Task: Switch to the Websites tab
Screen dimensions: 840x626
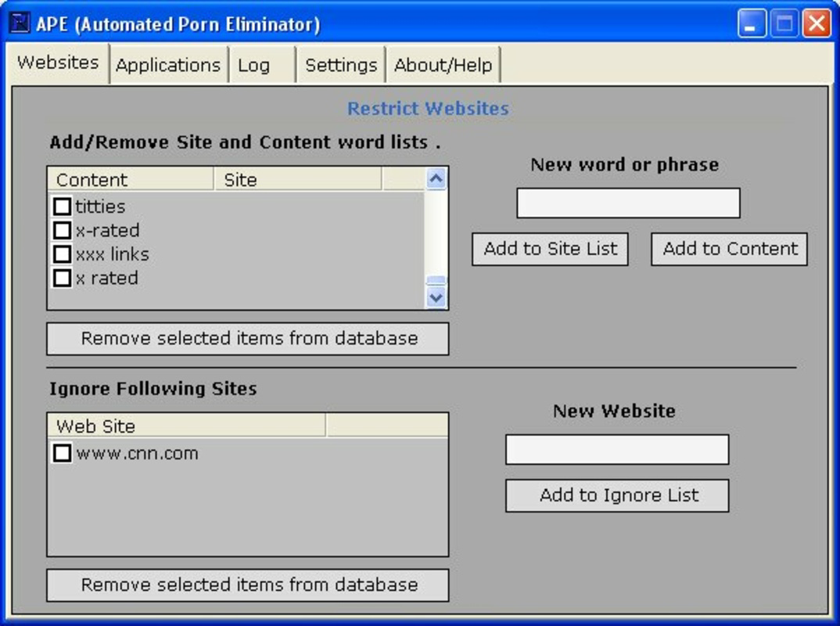Action: 58,63
